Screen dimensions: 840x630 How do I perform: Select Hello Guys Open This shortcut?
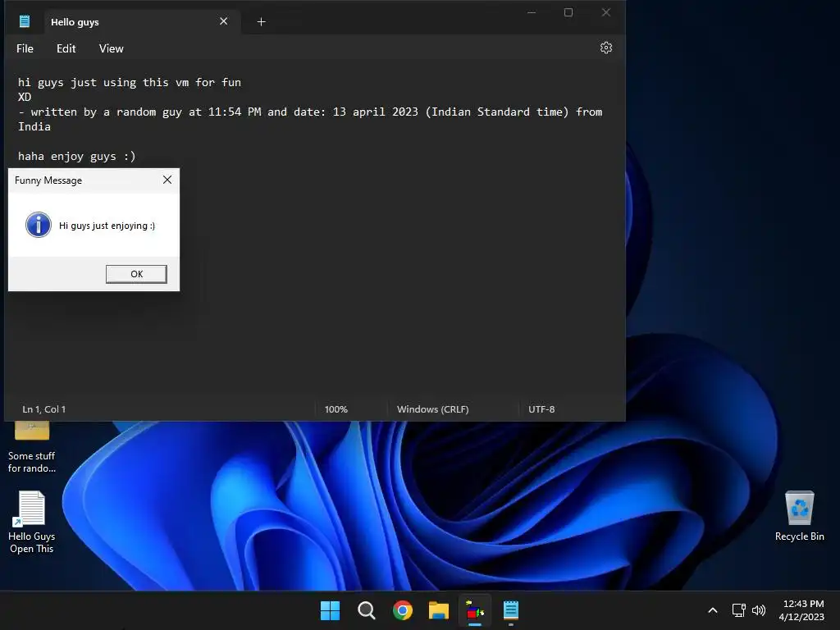[x=32, y=523]
